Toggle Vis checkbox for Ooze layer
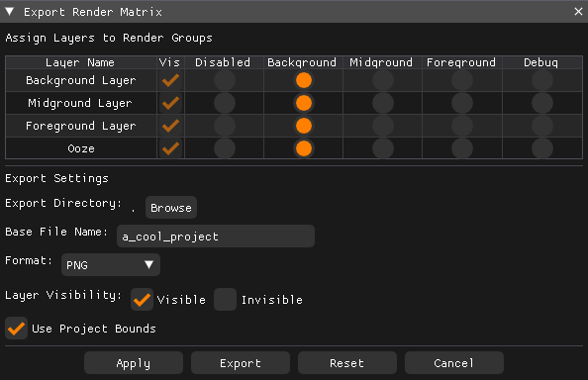The height and width of the screenshot is (380, 588). point(170,148)
